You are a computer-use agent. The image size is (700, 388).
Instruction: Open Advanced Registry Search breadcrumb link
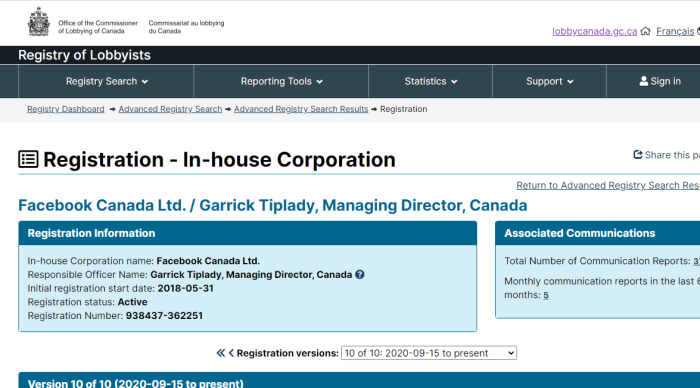point(170,109)
